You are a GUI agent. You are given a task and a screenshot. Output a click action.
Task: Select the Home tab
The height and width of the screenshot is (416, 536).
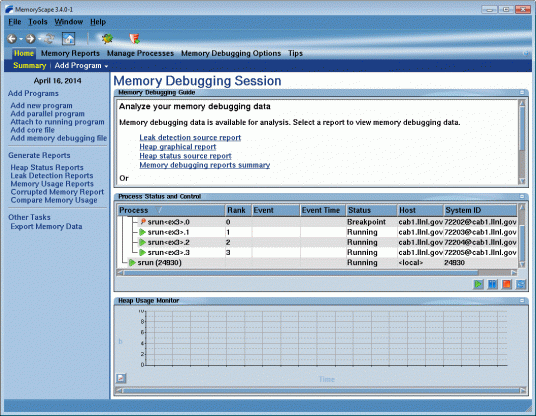click(24, 53)
